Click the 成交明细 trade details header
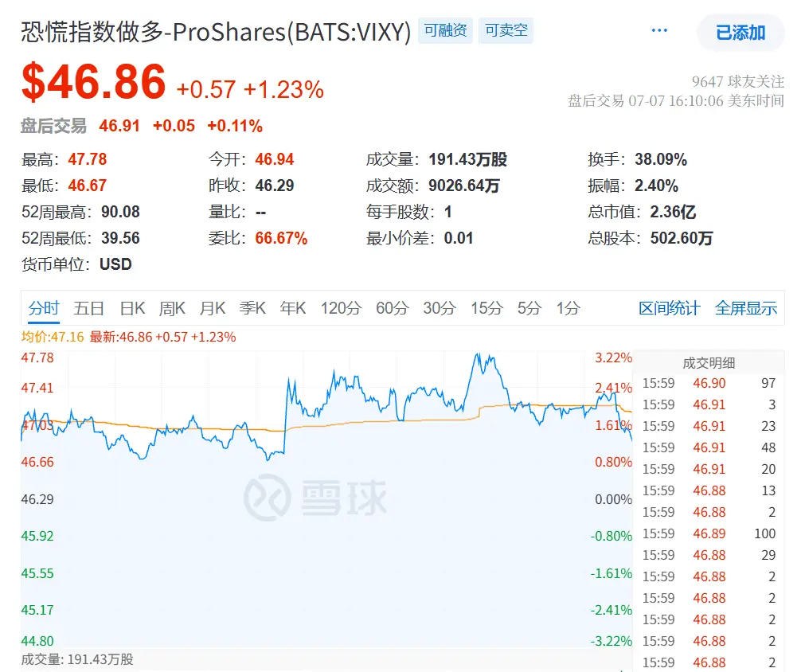The width and height of the screenshot is (801, 672). (x=709, y=363)
